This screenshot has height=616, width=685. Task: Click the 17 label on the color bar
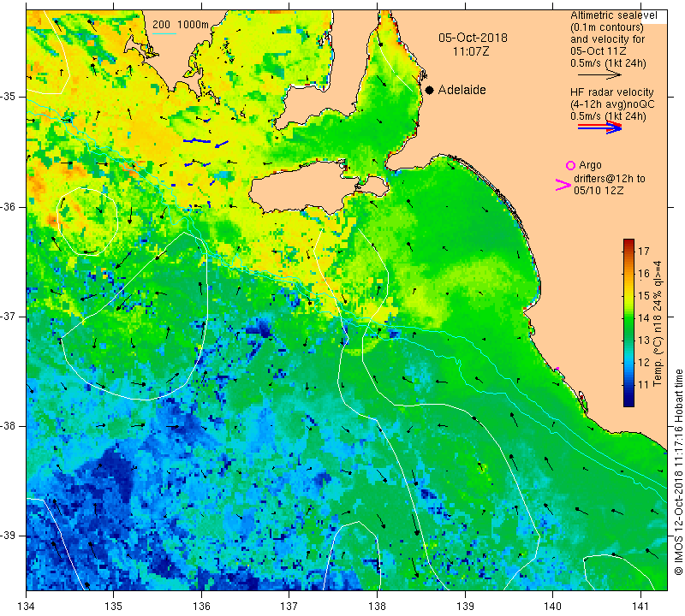(x=644, y=251)
